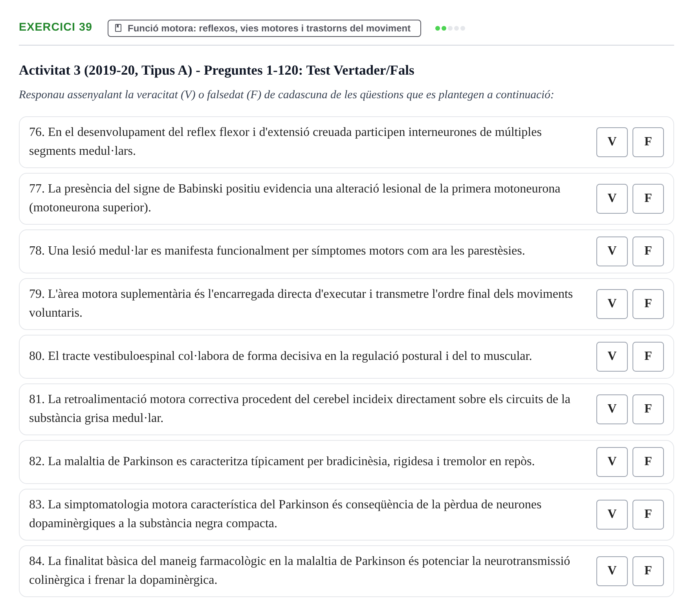The width and height of the screenshot is (693, 616).
Task: Click question 76 text about reflex flexor
Action: click(285, 141)
